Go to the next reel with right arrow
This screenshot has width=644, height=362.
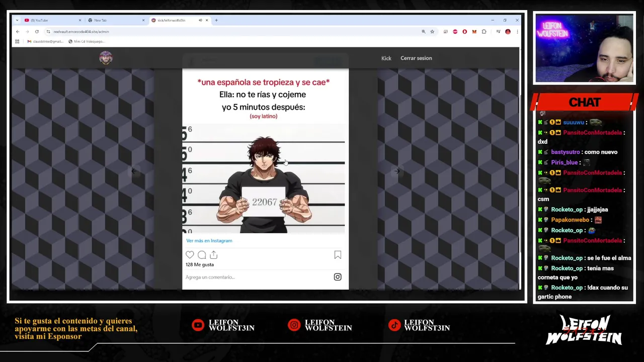click(x=397, y=171)
